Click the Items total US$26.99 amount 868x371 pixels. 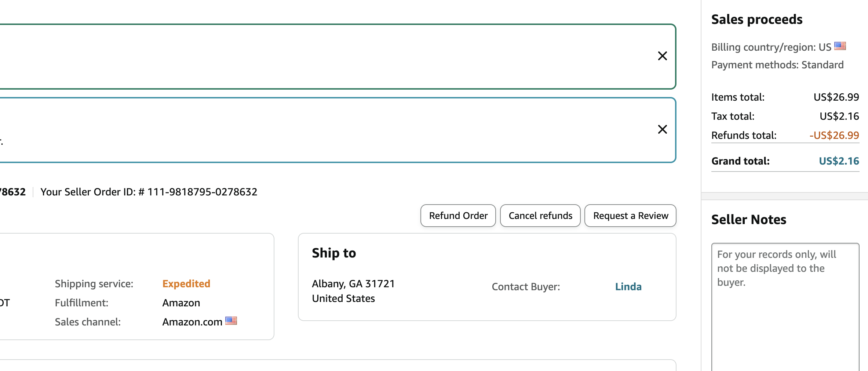836,97
